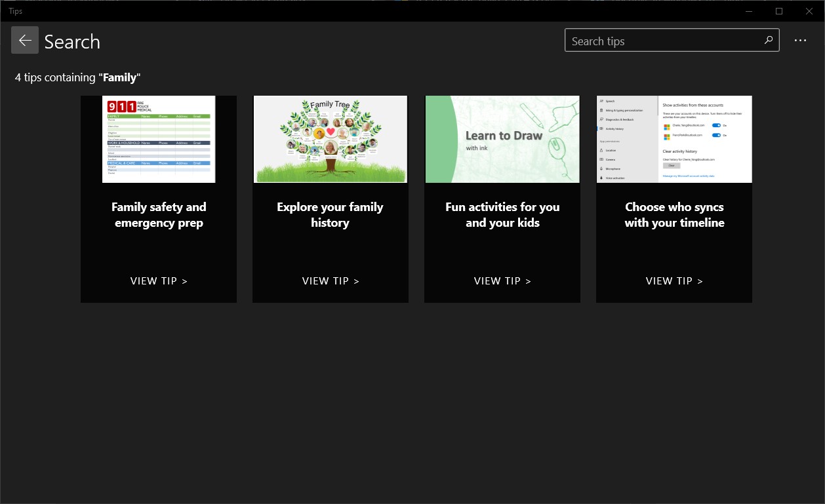The width and height of the screenshot is (825, 504).
Task: Click the back arrow button
Action: [x=25, y=41]
